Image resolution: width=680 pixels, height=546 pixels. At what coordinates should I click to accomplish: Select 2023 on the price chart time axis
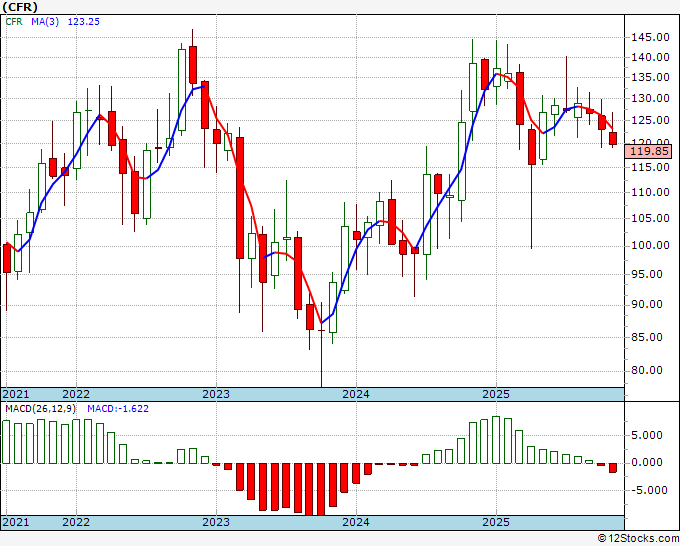tap(216, 394)
